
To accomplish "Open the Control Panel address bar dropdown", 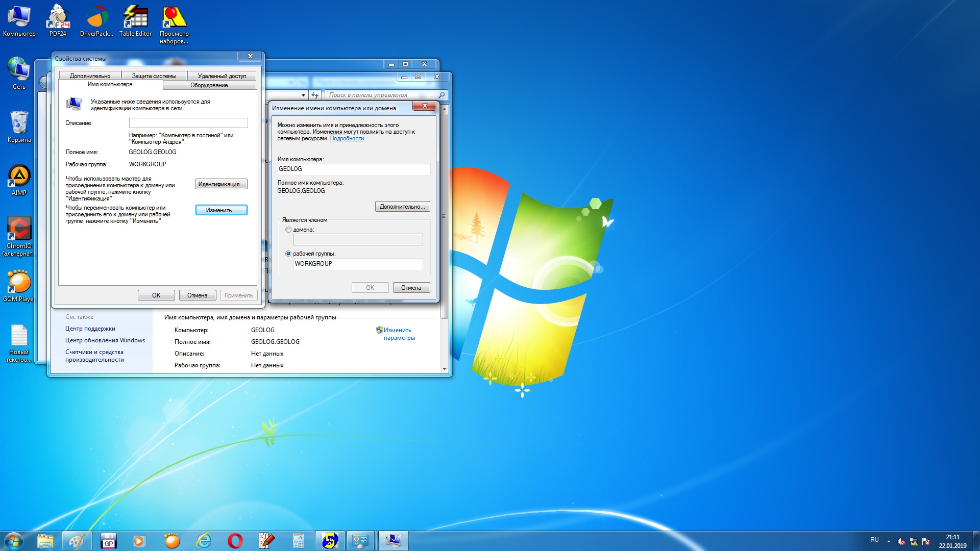I will point(303,95).
